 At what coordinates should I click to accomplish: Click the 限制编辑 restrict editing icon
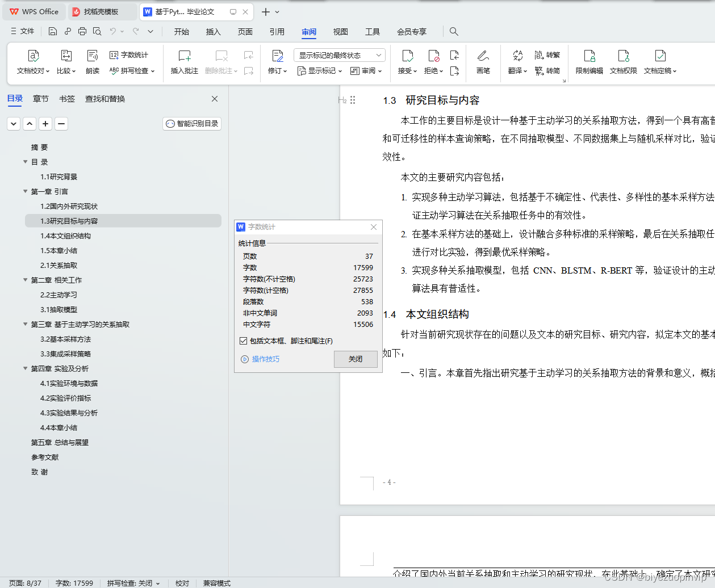pyautogui.click(x=589, y=59)
